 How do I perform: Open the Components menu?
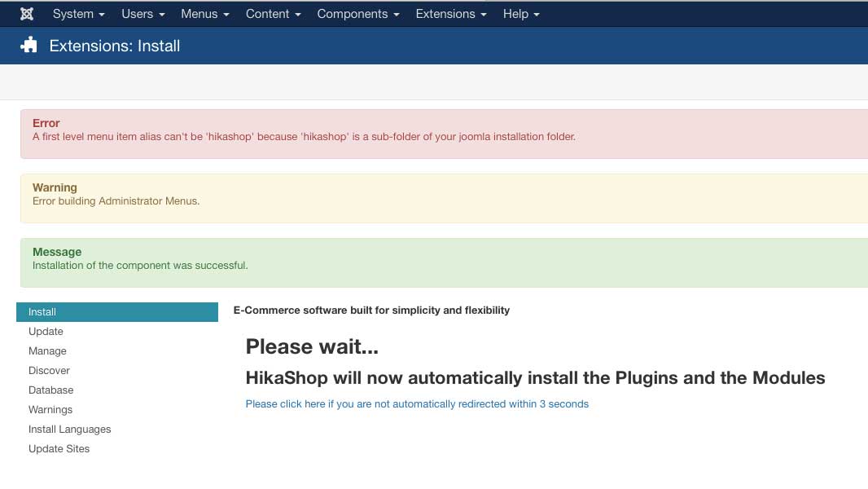pyautogui.click(x=357, y=14)
